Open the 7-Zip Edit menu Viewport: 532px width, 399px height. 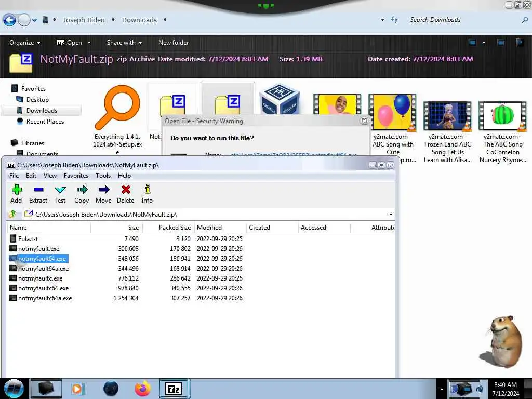pos(31,176)
